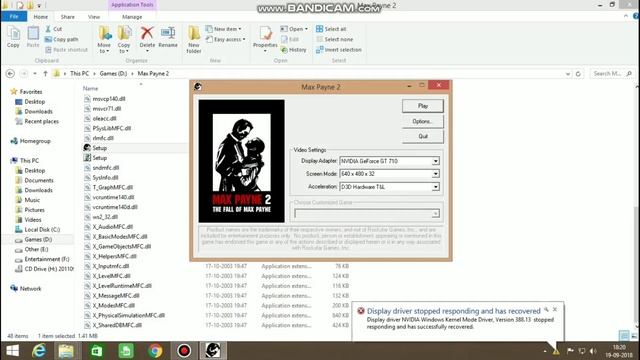Click the Name column header

point(90,88)
